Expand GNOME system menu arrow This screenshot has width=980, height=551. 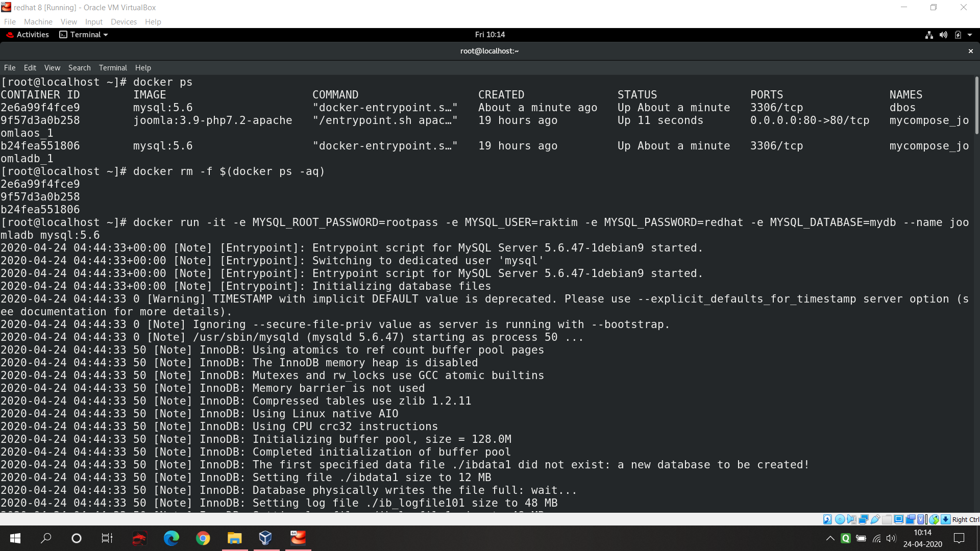point(970,35)
